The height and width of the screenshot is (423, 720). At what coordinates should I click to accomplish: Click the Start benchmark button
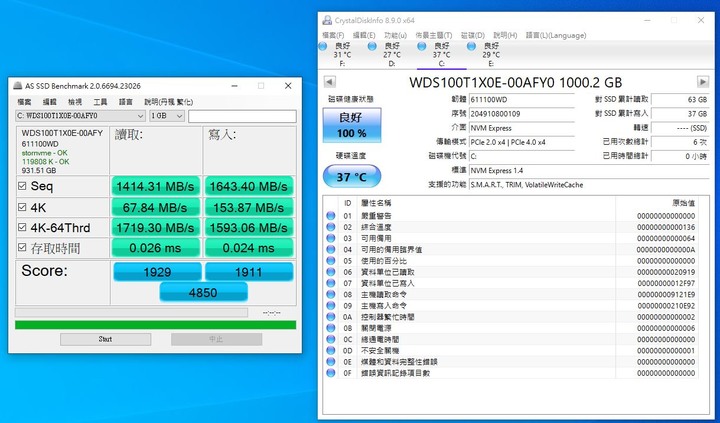coord(105,339)
